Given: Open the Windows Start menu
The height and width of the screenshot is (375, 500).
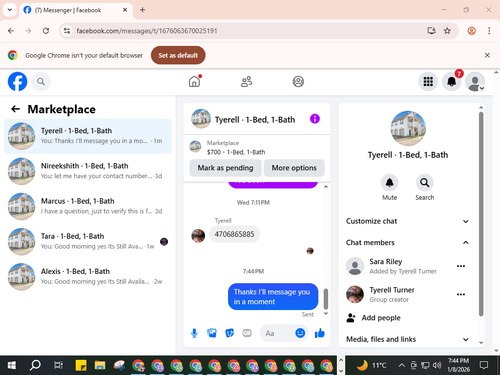Looking at the screenshot, I should pos(11,366).
